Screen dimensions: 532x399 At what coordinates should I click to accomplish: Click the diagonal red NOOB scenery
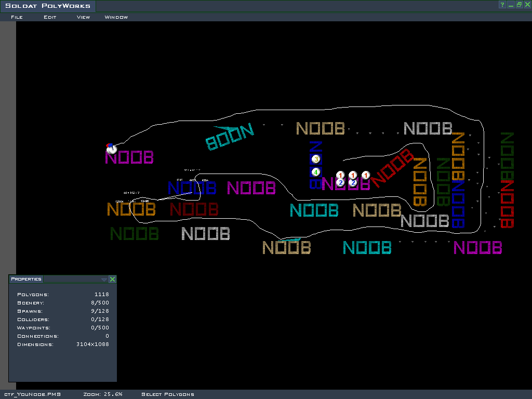click(392, 167)
